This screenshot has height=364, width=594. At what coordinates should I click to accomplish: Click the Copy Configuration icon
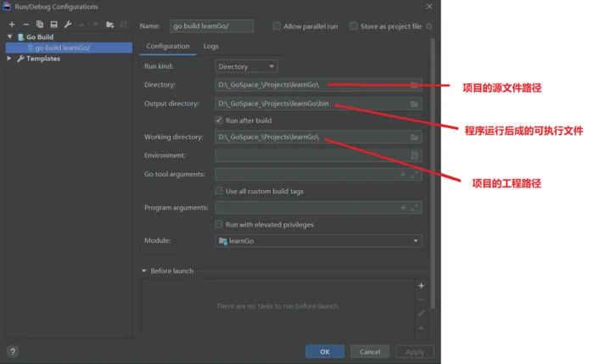click(40, 25)
